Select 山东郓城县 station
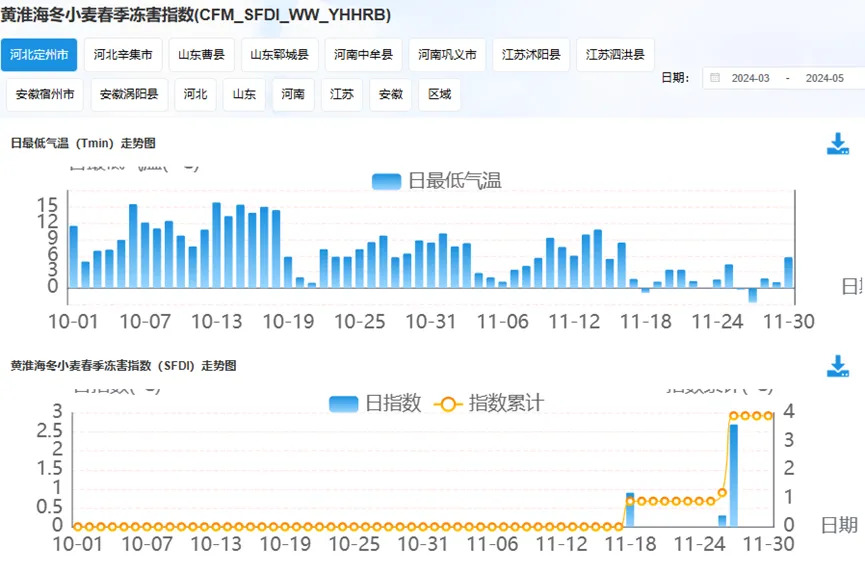 point(279,55)
